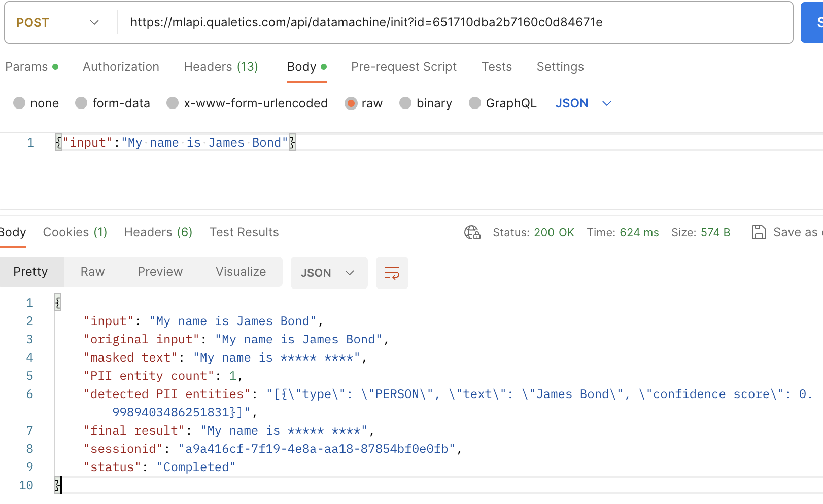
Task: Open the JSON language dropdown in request body
Action: coord(582,103)
